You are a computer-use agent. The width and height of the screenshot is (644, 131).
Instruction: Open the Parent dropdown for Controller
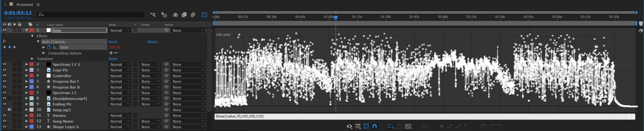tap(188, 76)
